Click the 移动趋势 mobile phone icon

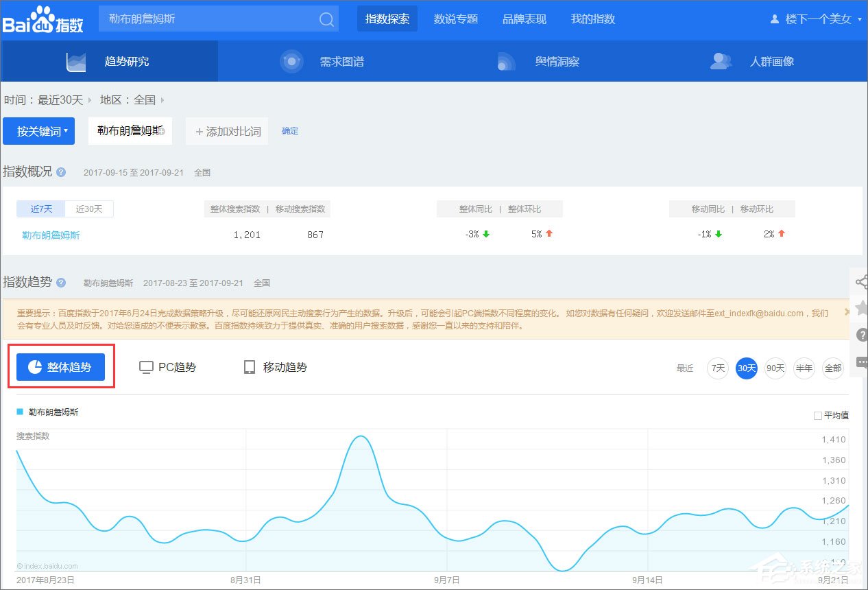coord(249,367)
